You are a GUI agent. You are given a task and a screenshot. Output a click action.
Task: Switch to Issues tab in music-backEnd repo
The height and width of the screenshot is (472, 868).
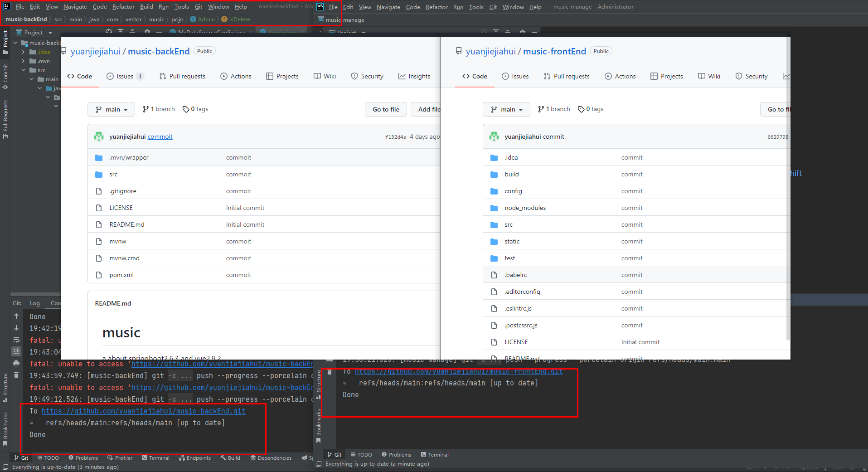125,76
